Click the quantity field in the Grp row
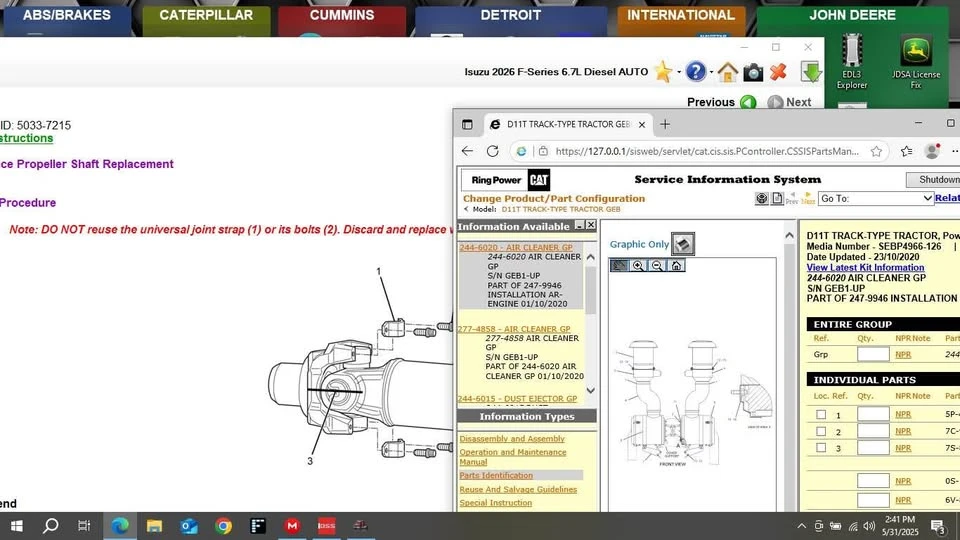 tap(873, 354)
